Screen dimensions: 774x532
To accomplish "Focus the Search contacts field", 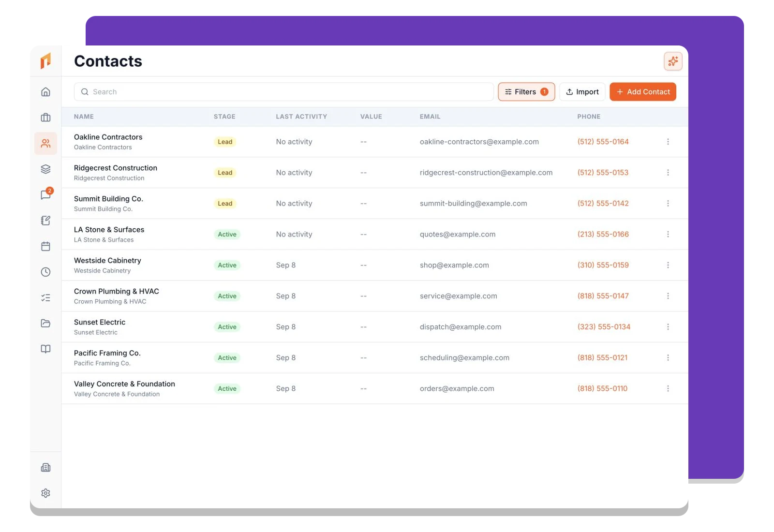I will [x=284, y=92].
